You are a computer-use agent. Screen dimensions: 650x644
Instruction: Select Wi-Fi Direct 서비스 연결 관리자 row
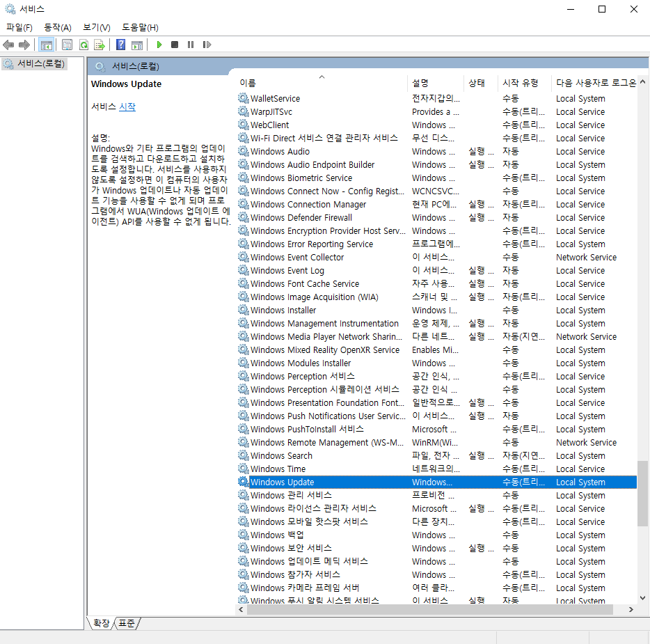click(437, 138)
